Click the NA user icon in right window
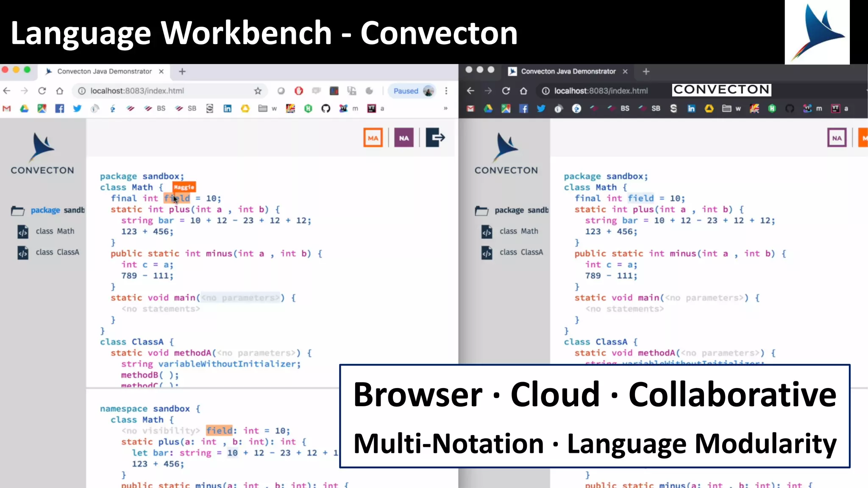868x488 pixels. [837, 138]
